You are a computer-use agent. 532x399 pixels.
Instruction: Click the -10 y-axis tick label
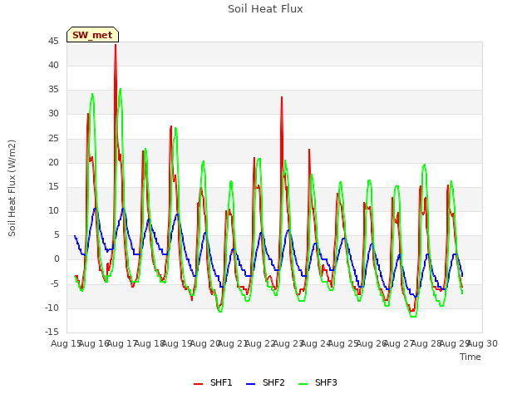point(52,308)
